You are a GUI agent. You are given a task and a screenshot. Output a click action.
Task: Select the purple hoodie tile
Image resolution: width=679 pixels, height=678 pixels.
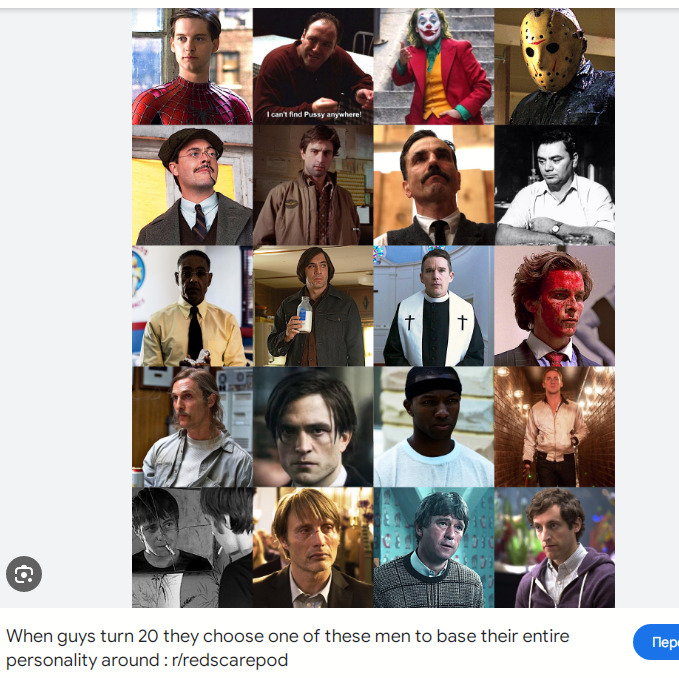tap(555, 547)
